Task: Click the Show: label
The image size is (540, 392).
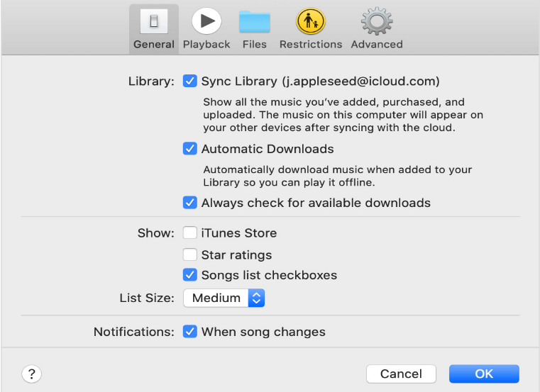Action: (155, 233)
